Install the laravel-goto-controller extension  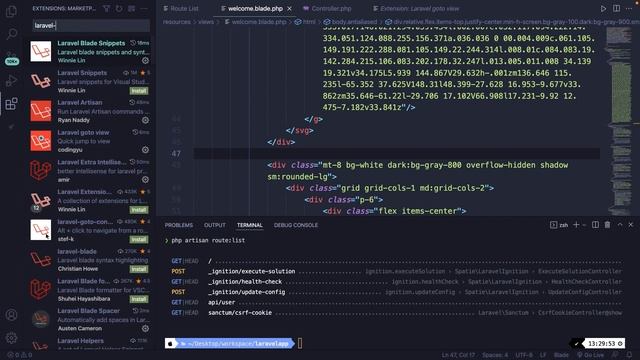pos(139,240)
